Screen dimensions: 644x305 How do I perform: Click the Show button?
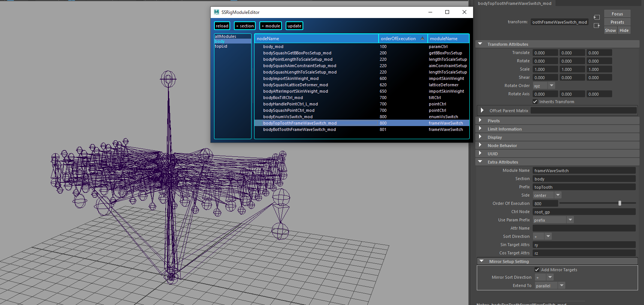(x=610, y=30)
